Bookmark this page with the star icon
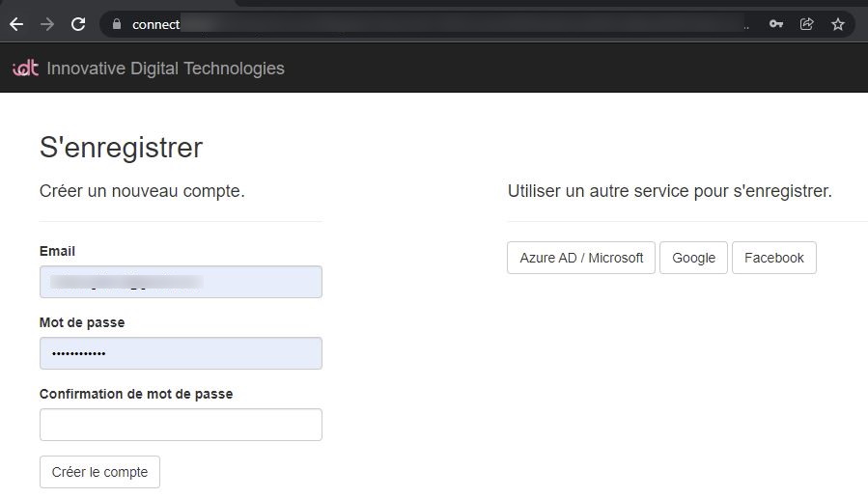The image size is (868, 498). point(837,24)
